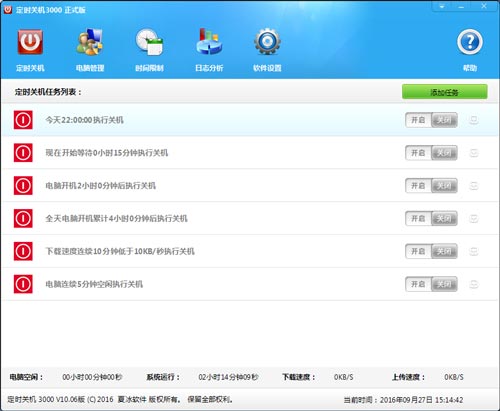Open the 日志分析 chart icon

point(209,42)
